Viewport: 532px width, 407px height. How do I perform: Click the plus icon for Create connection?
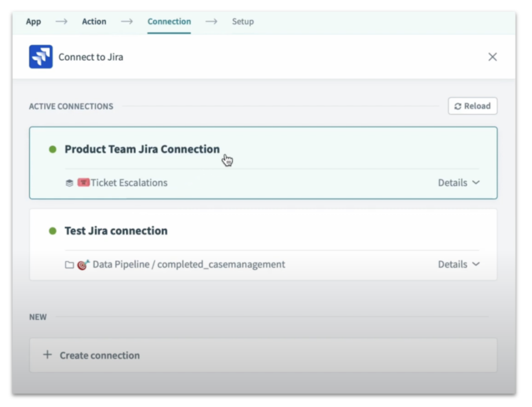(x=47, y=355)
